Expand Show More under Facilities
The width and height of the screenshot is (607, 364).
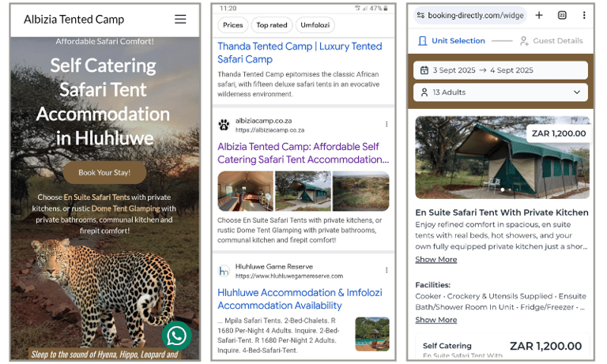[436, 320]
